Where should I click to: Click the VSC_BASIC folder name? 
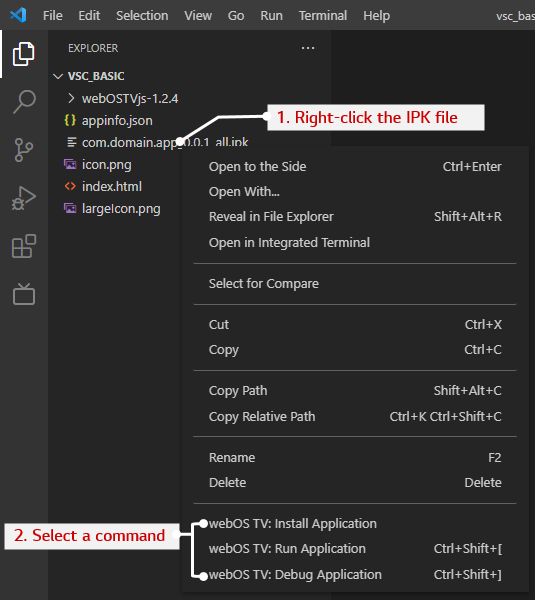tap(96, 76)
